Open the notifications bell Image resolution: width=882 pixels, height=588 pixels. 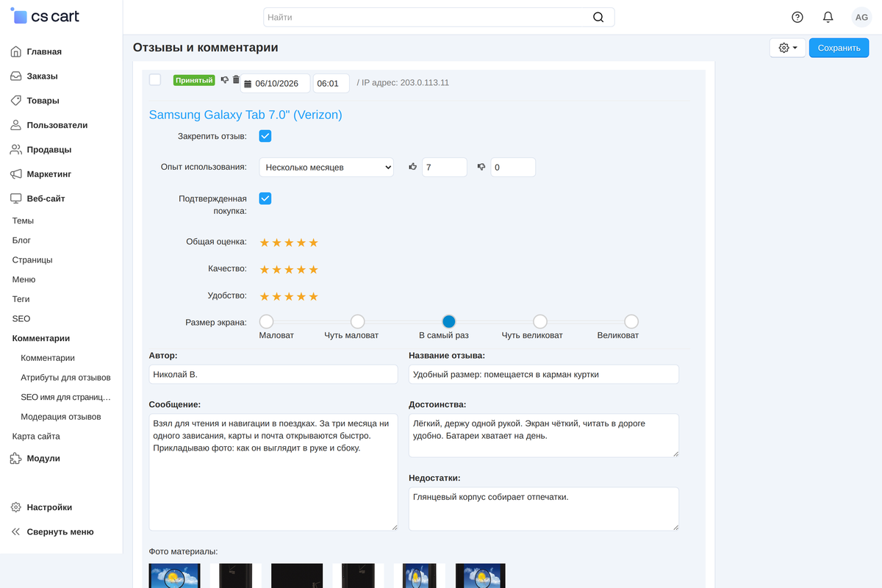coord(828,17)
